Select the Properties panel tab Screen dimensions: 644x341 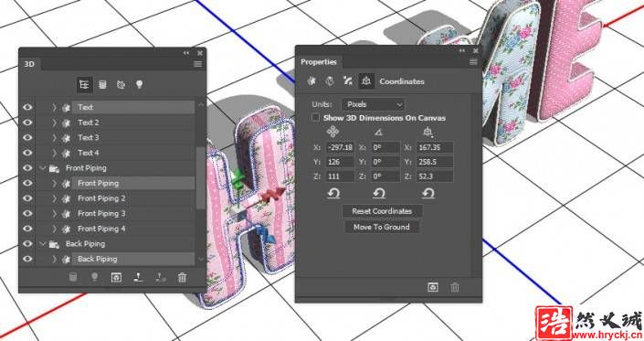tap(319, 62)
